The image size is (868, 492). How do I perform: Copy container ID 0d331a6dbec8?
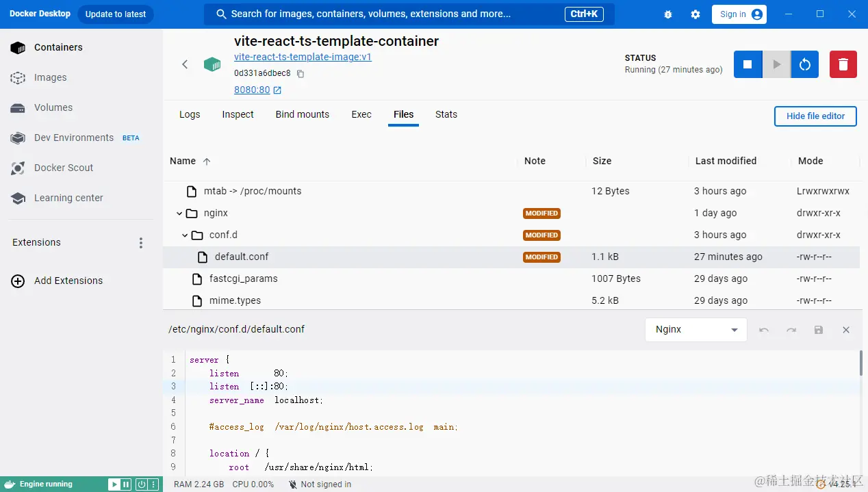pos(300,74)
